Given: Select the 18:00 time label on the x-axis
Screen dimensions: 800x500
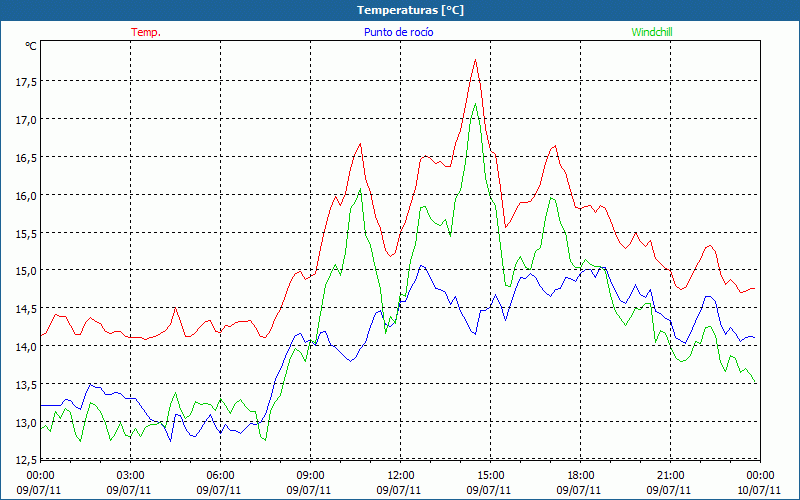Looking at the screenshot, I should 581,475.
